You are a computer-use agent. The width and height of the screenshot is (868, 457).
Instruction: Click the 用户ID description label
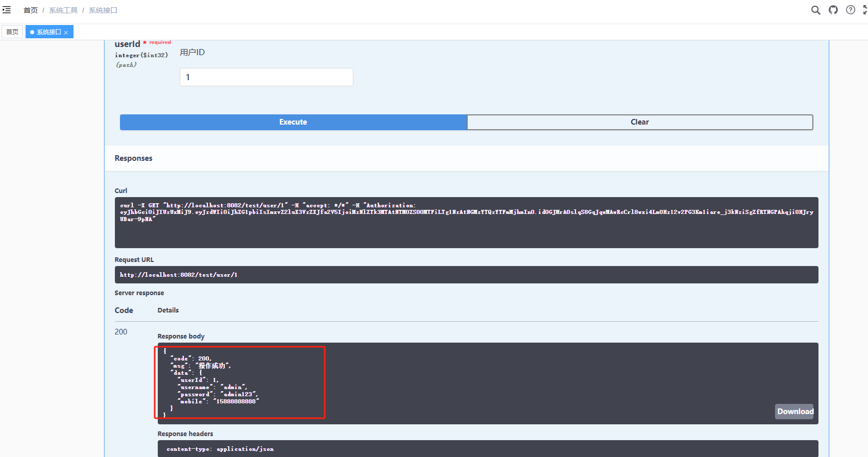pos(192,52)
